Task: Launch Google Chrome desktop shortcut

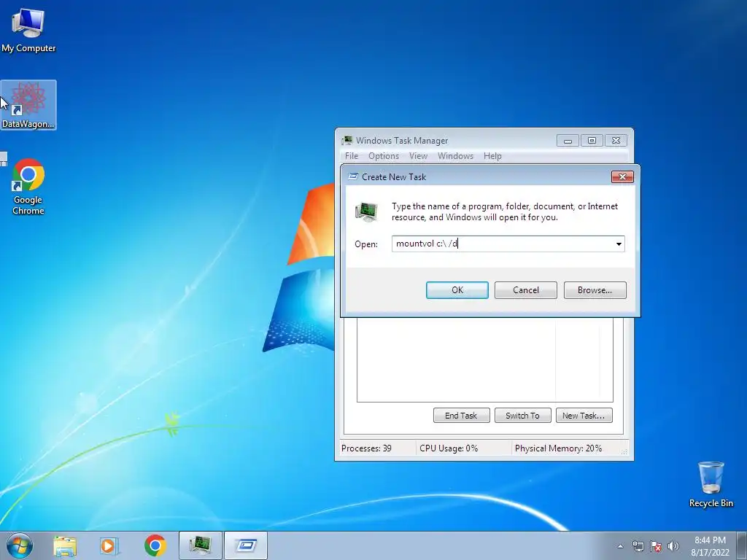Action: point(28,187)
